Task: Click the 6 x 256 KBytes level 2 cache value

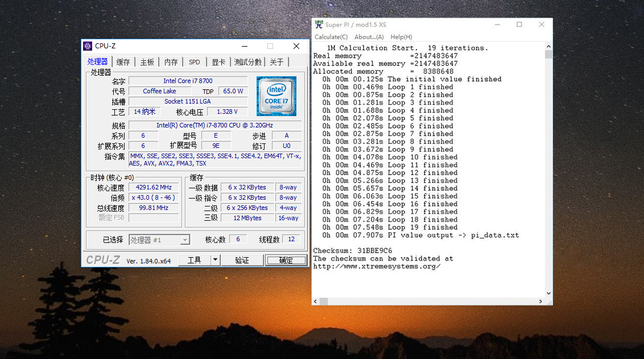Action: pos(247,208)
